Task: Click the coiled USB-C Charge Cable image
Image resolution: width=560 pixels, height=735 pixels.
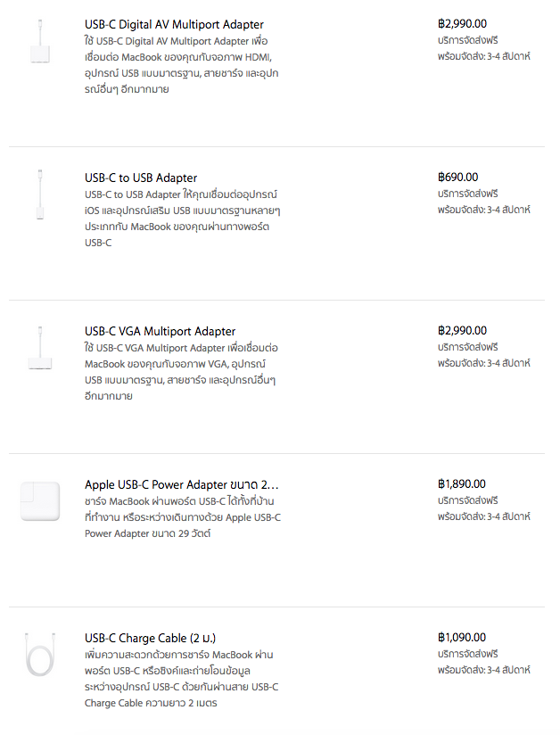Action: 40,657
